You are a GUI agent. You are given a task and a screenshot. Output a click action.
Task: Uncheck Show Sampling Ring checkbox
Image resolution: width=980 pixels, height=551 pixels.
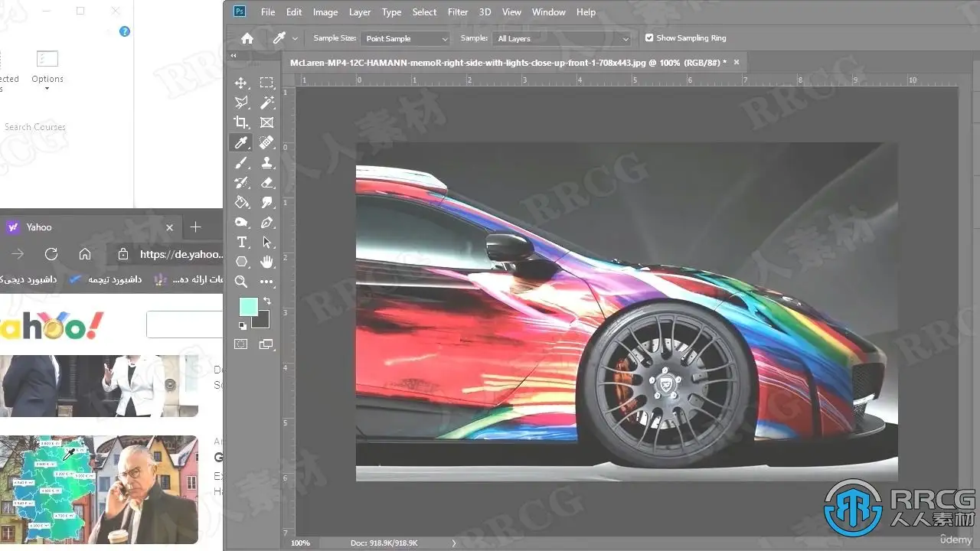click(649, 38)
